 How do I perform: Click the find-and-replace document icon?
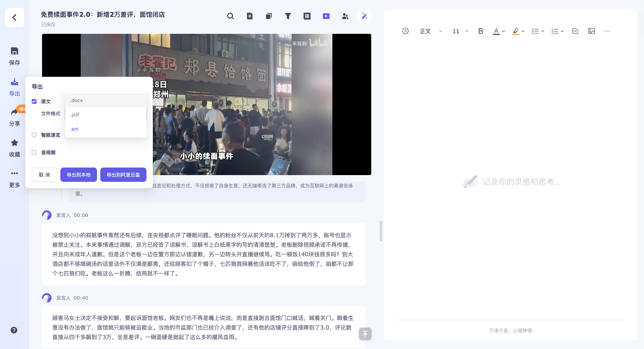(x=249, y=17)
